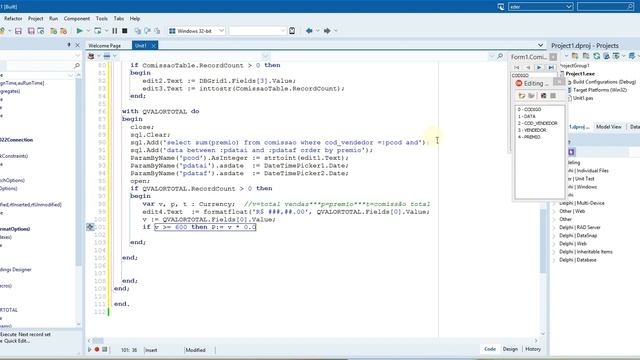Open the Project menu
The image size is (640, 360).
pyautogui.click(x=36, y=18)
